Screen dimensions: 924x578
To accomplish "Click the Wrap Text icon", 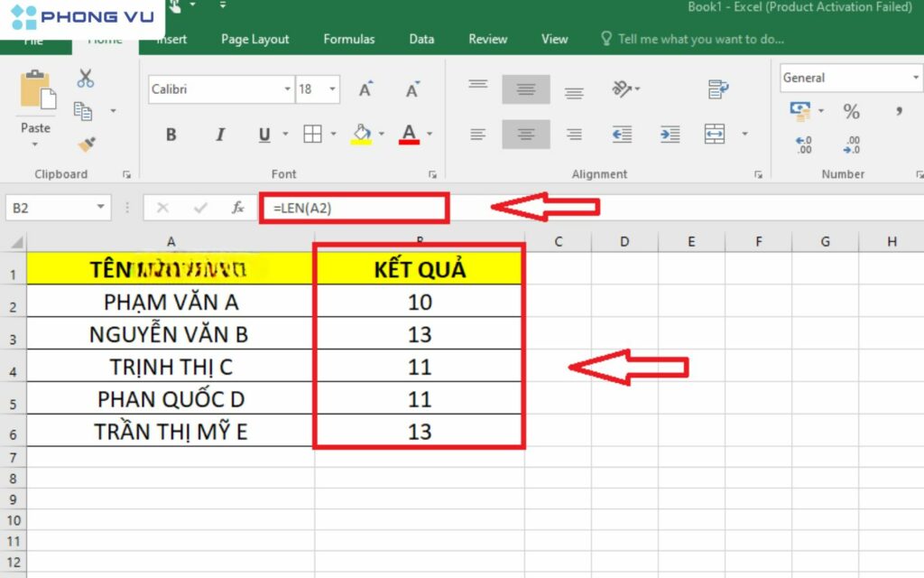I will click(718, 89).
